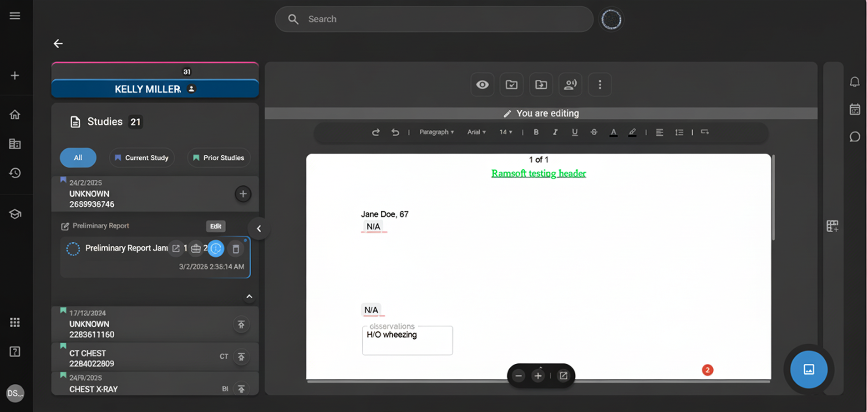Collapse the Preliminary Report section chevron
The height and width of the screenshot is (412, 868).
coord(249,296)
